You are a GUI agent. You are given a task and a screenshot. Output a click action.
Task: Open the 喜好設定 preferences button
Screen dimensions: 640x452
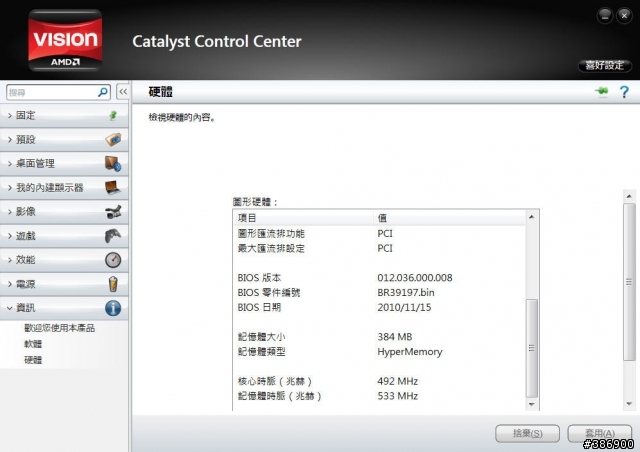(x=605, y=65)
